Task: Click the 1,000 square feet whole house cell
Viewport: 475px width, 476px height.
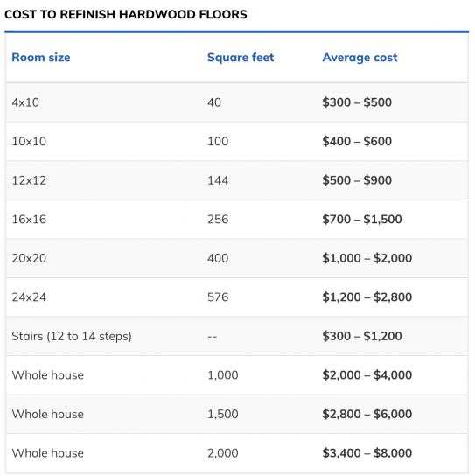Action: point(223,375)
